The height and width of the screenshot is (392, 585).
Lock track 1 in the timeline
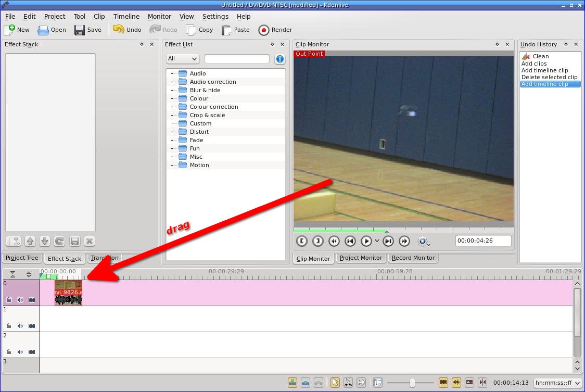tap(9, 326)
